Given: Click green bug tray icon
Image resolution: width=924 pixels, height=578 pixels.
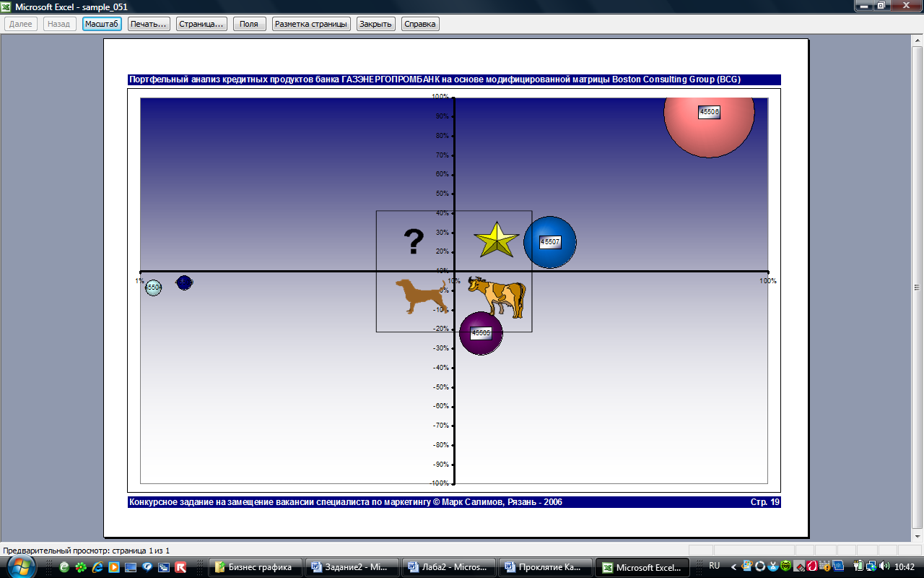Looking at the screenshot, I should 786,566.
